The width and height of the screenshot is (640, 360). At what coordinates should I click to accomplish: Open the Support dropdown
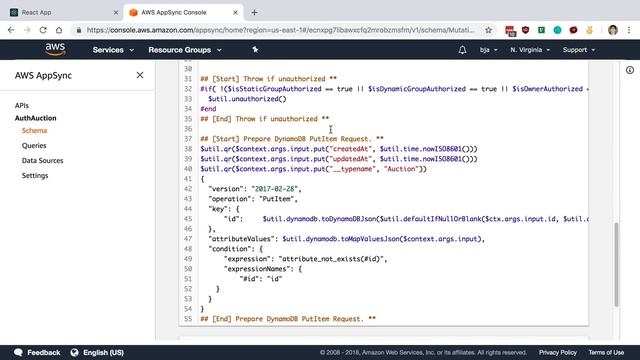pyautogui.click(x=579, y=50)
